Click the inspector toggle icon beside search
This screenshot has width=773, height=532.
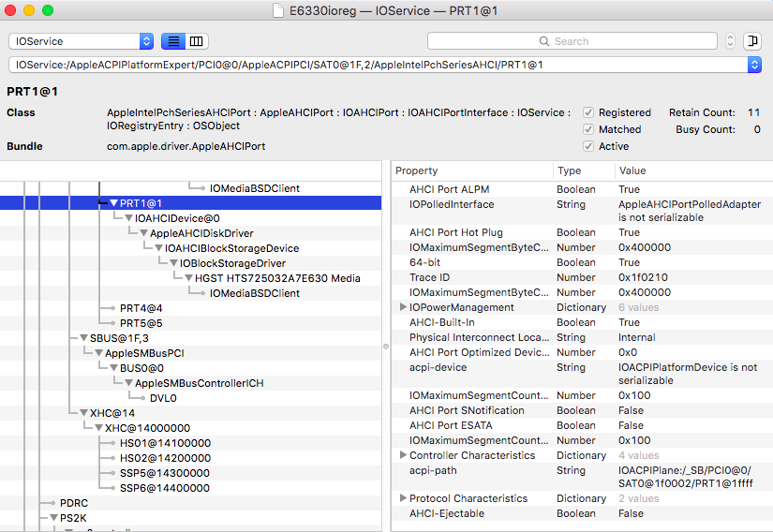coord(751,41)
